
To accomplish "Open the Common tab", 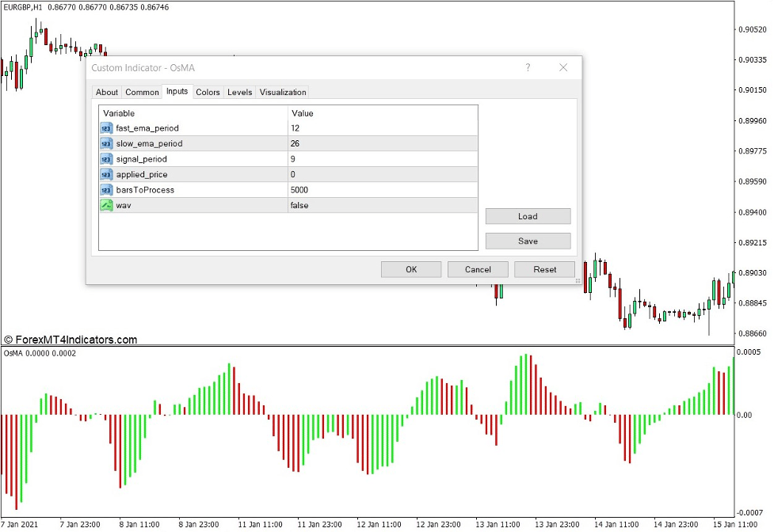I will pos(142,92).
